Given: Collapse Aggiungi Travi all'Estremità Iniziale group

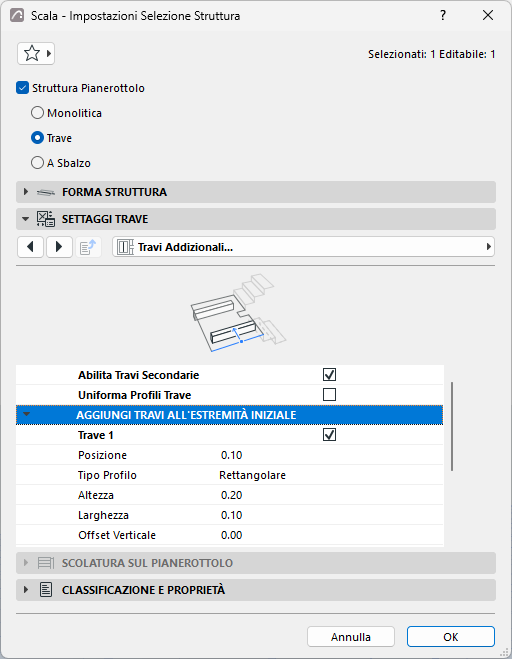Looking at the screenshot, I should [x=26, y=414].
